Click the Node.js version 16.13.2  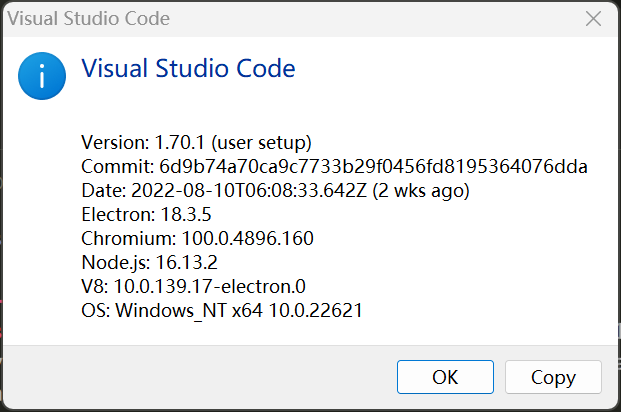pyautogui.click(x=187, y=262)
